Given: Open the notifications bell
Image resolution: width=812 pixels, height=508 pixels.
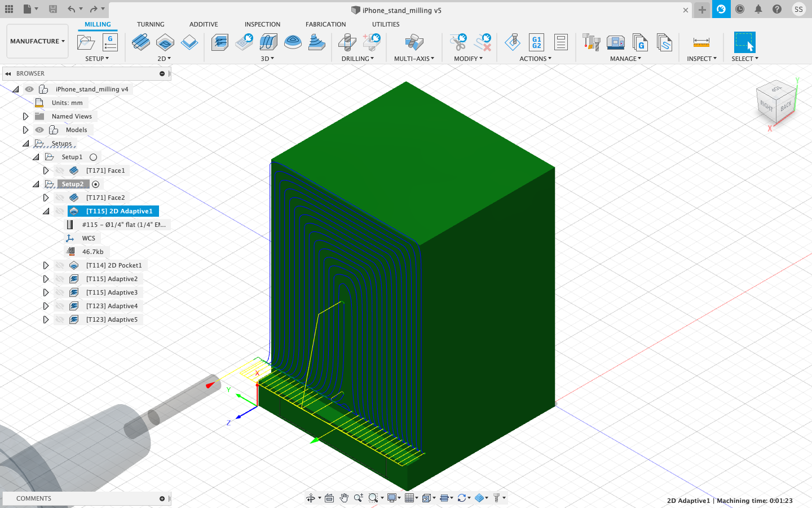Looking at the screenshot, I should pyautogui.click(x=758, y=9).
